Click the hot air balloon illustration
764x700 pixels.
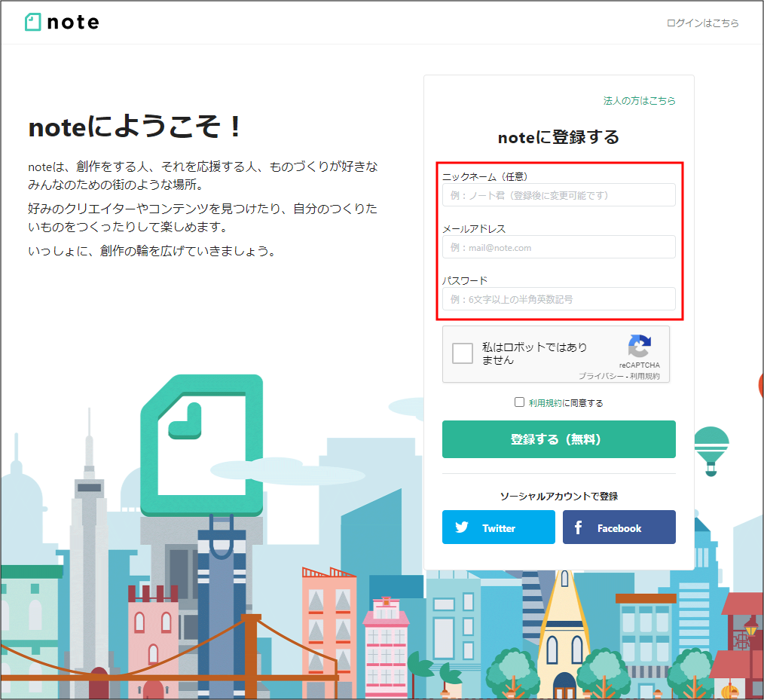point(711,449)
